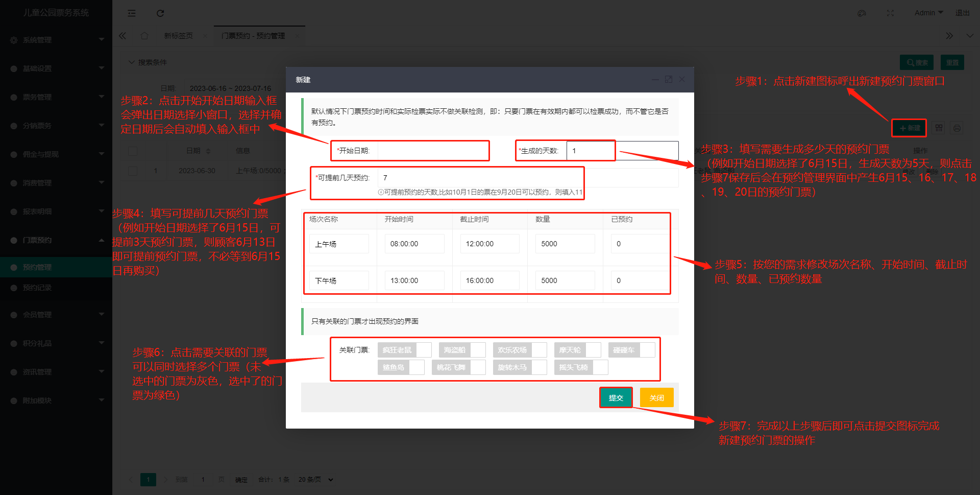This screenshot has width=980, height=495.
Task: Click the 佣金与提现 sidebar icon
Action: (14, 154)
